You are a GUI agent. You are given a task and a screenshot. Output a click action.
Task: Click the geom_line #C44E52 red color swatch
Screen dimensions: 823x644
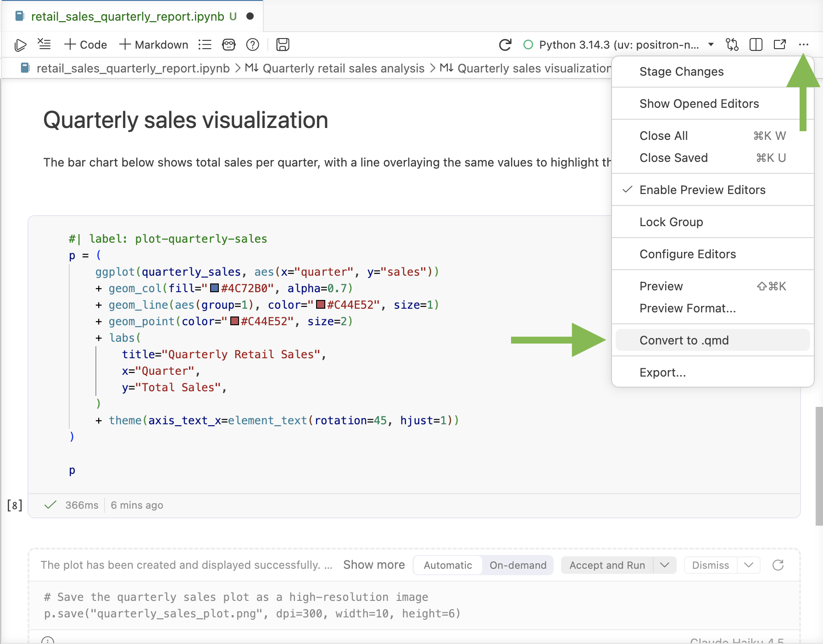pyautogui.click(x=321, y=305)
